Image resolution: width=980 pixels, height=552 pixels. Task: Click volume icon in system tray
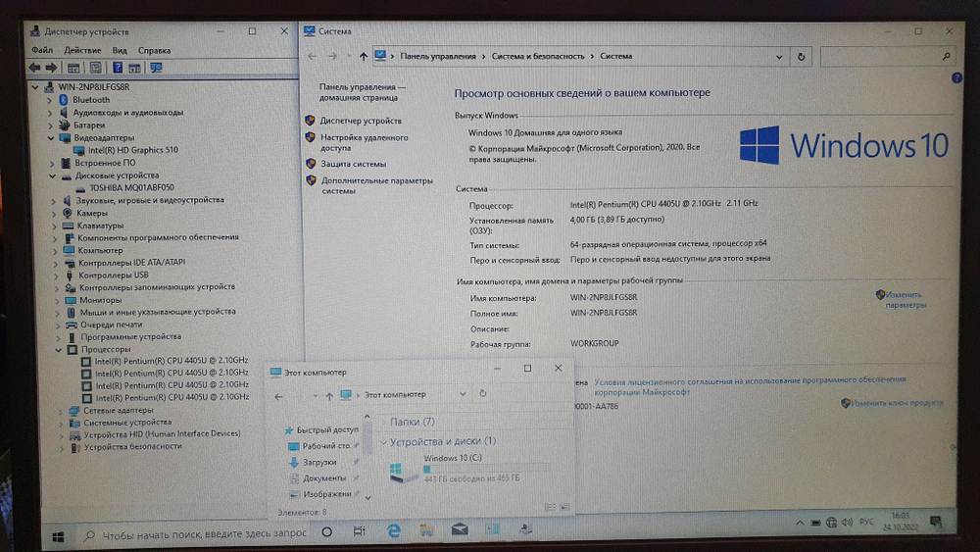tap(847, 523)
